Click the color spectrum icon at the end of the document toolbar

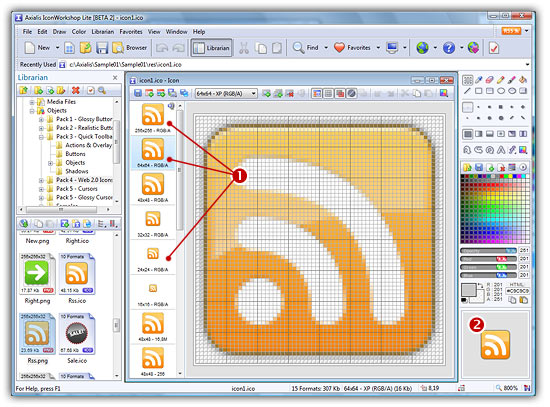click(x=444, y=93)
